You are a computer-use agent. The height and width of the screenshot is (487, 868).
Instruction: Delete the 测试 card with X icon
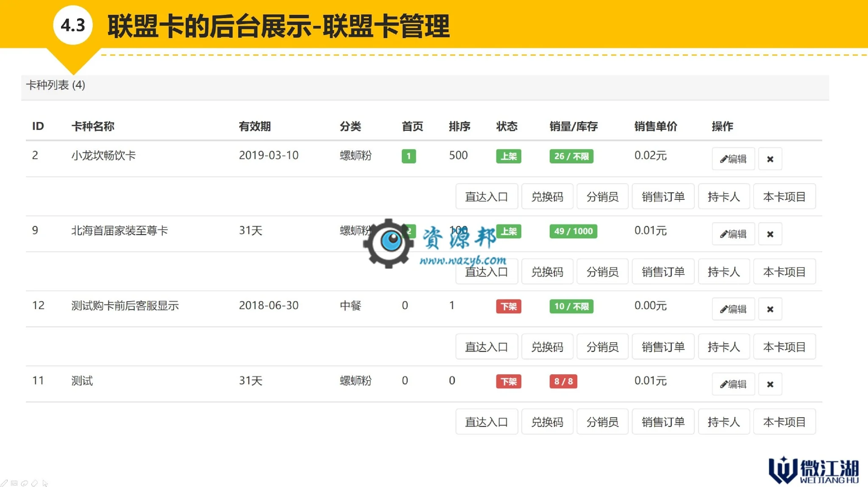pos(770,384)
